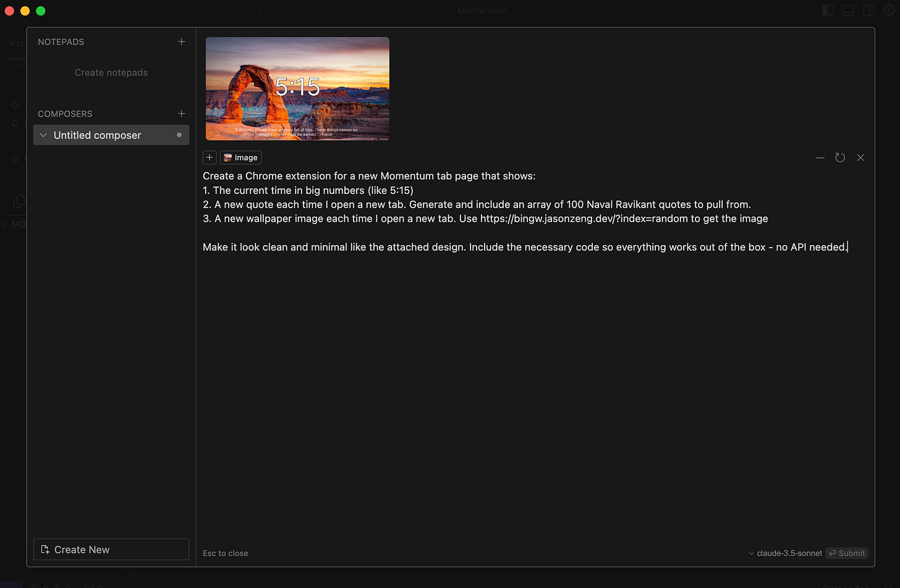Attach context using the plus icon above prompt
This screenshot has height=588, width=900.
coord(209,157)
